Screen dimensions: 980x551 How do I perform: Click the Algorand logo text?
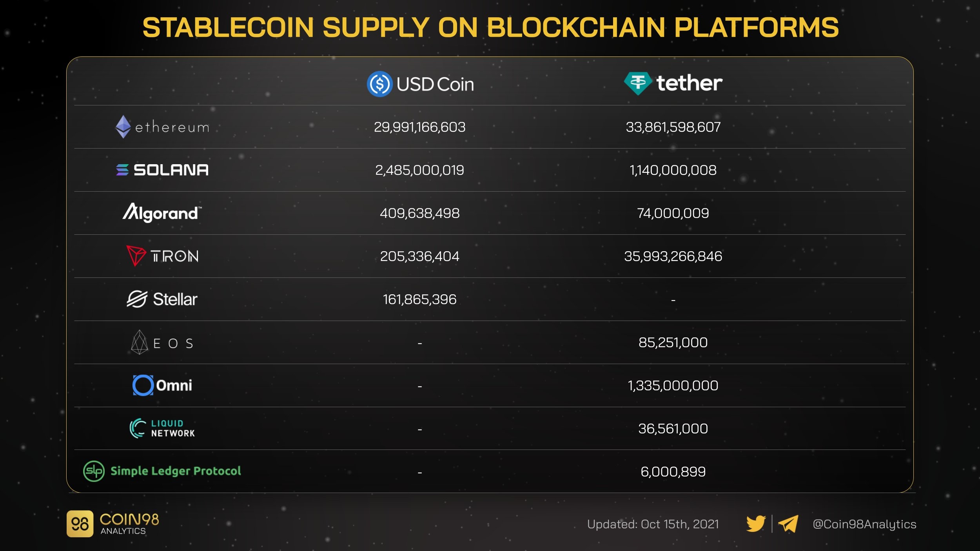(x=162, y=213)
